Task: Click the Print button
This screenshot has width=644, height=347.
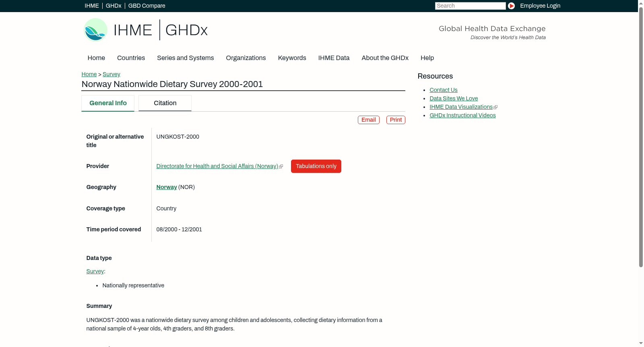Action: (x=396, y=120)
